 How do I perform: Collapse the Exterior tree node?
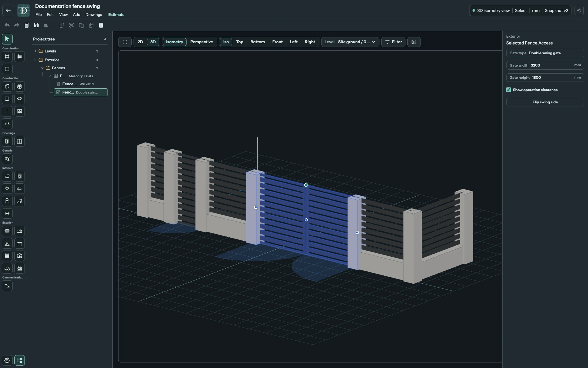tap(35, 60)
